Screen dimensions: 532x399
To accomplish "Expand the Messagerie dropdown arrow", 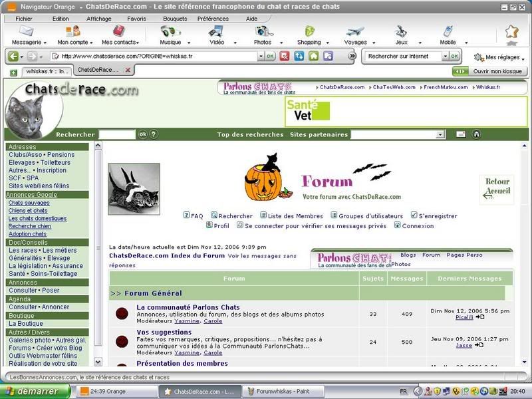I will point(45,43).
